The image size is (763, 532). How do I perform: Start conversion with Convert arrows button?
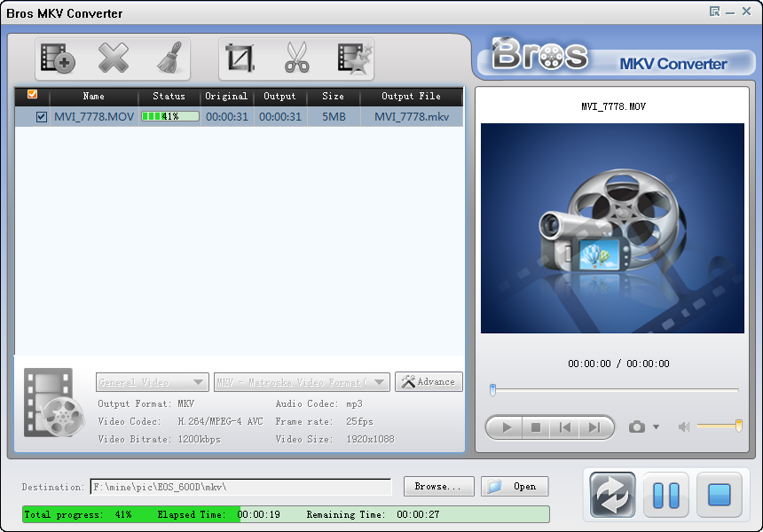(x=612, y=495)
